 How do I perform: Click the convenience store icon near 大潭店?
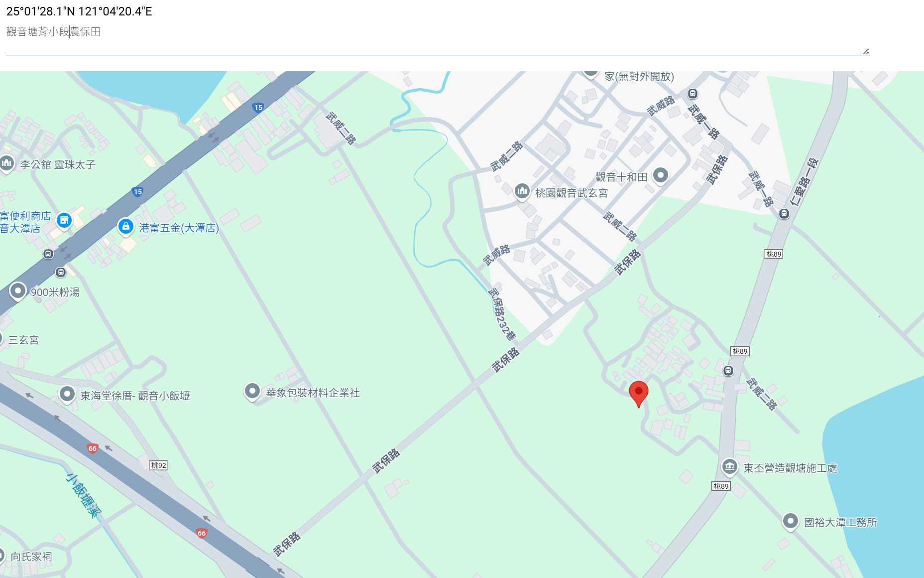pos(64,220)
